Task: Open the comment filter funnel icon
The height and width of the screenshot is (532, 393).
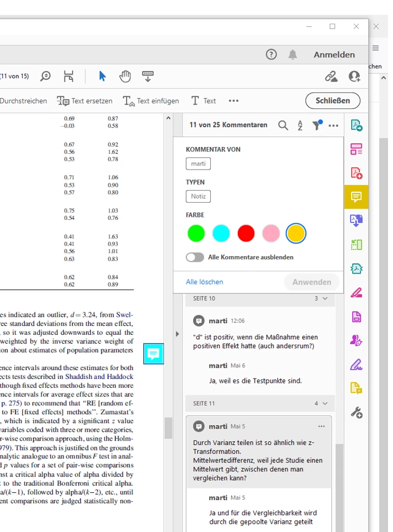Action: pyautogui.click(x=317, y=125)
